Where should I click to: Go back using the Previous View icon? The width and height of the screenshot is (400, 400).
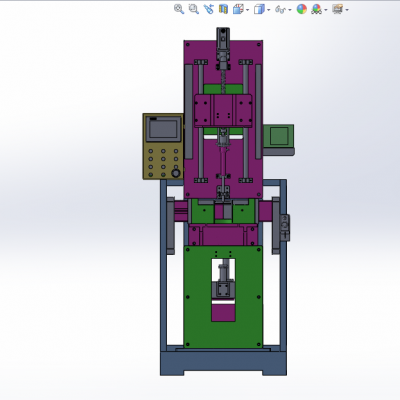(209, 9)
